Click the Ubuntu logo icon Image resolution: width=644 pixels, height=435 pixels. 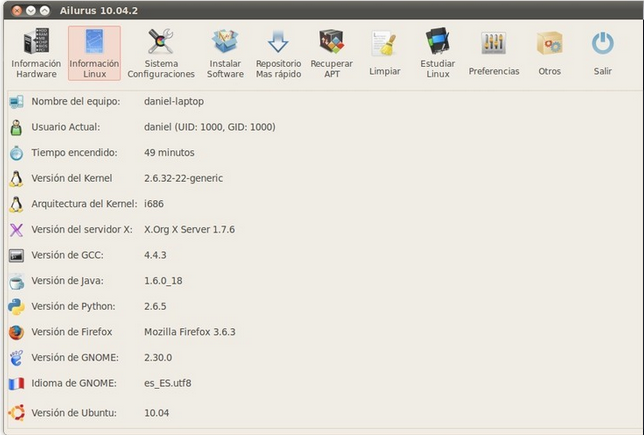pyautogui.click(x=16, y=413)
